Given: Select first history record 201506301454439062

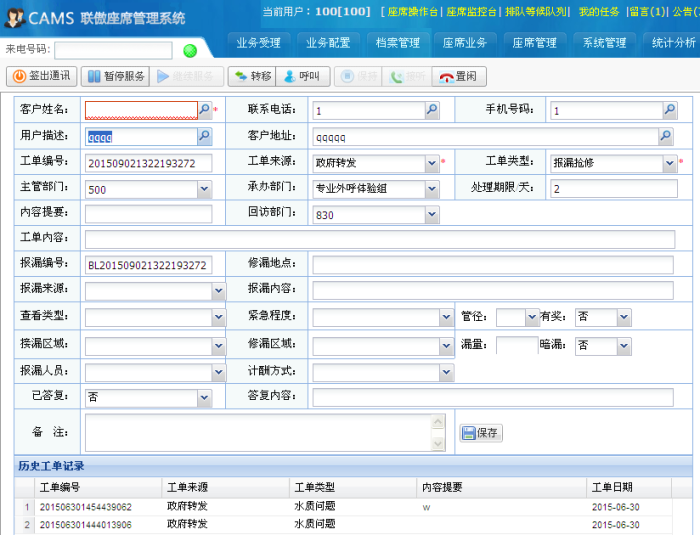Looking at the screenshot, I should tap(85, 507).
